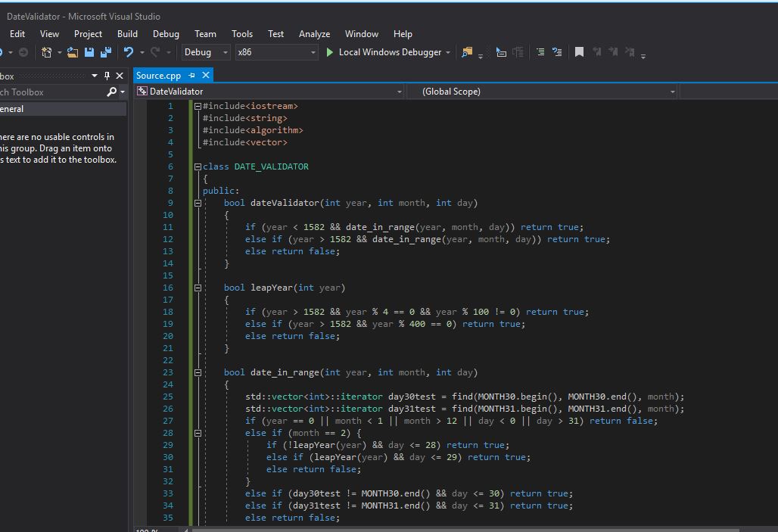Image resolution: width=778 pixels, height=532 pixels.
Task: Click the new project toolbar icon
Action: click(x=47, y=52)
